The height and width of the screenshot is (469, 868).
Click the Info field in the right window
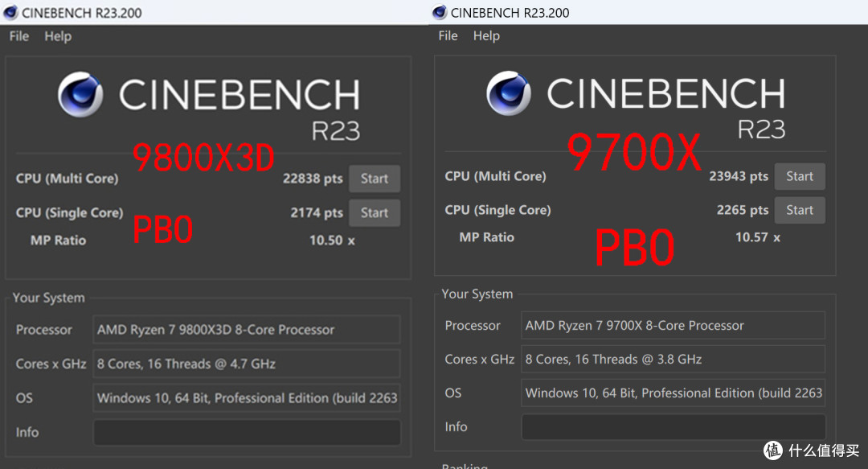click(x=673, y=427)
